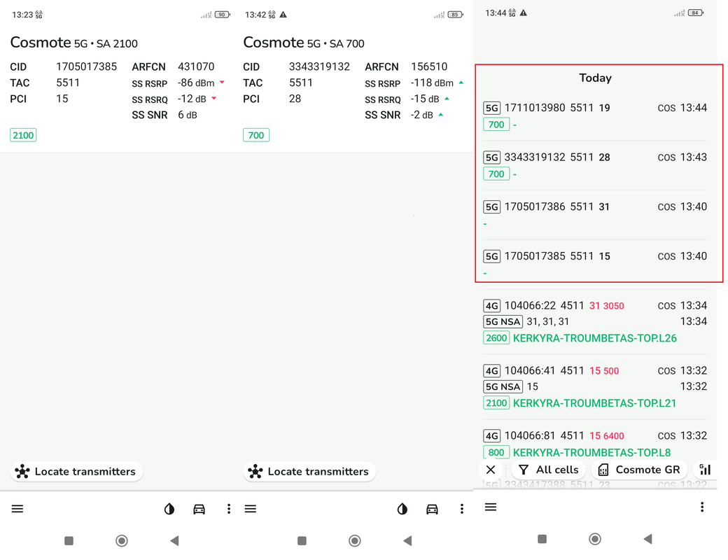Tap SS RSRQ value -15 dB
The width and height of the screenshot is (728, 560).
tap(425, 99)
